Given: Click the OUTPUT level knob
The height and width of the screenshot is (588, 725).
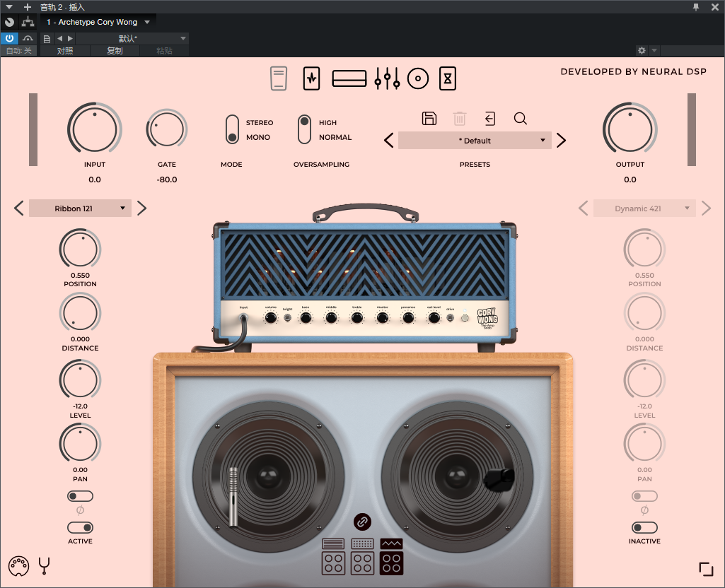Looking at the screenshot, I should [630, 130].
